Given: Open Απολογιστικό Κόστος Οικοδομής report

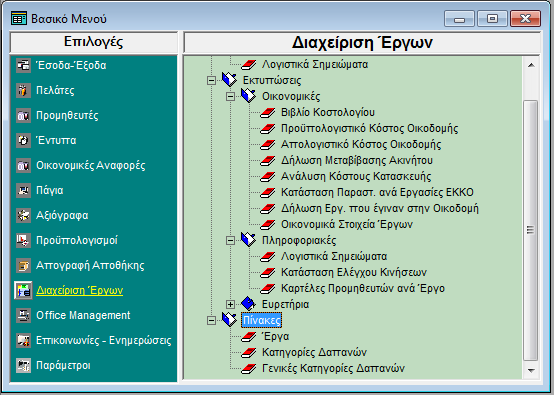Looking at the screenshot, I should coord(361,145).
